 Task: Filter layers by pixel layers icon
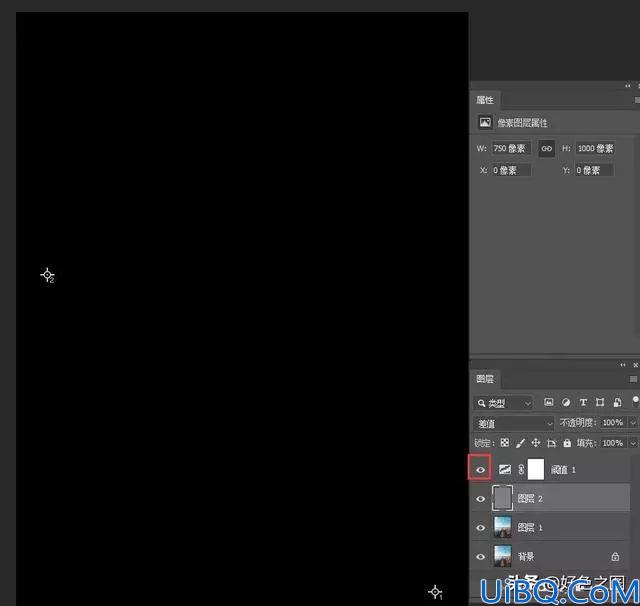point(549,402)
